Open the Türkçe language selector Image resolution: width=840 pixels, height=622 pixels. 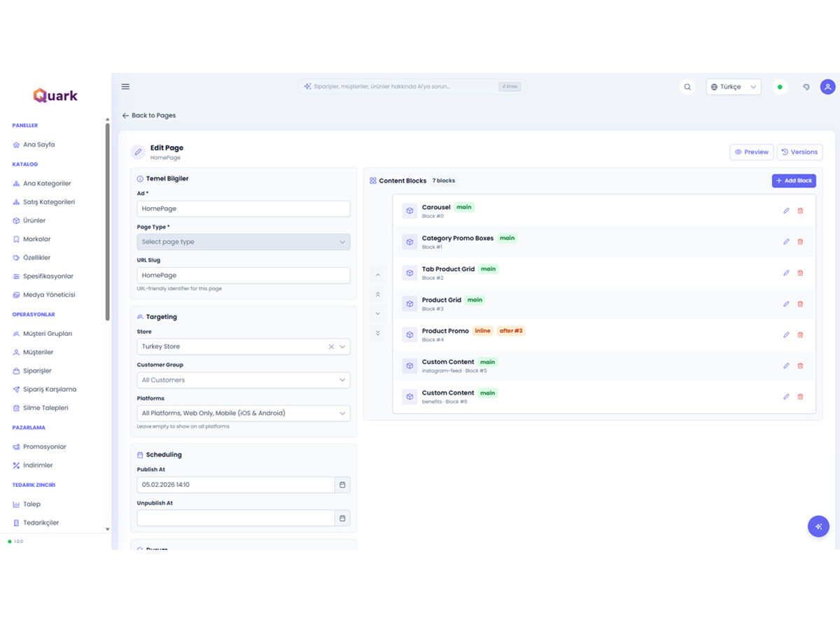pyautogui.click(x=733, y=87)
